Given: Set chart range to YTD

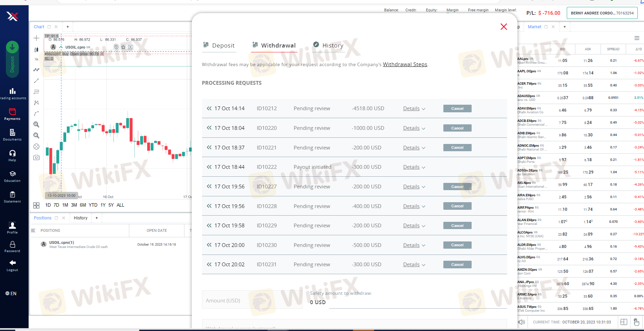Looking at the screenshot, I should click(93, 205).
